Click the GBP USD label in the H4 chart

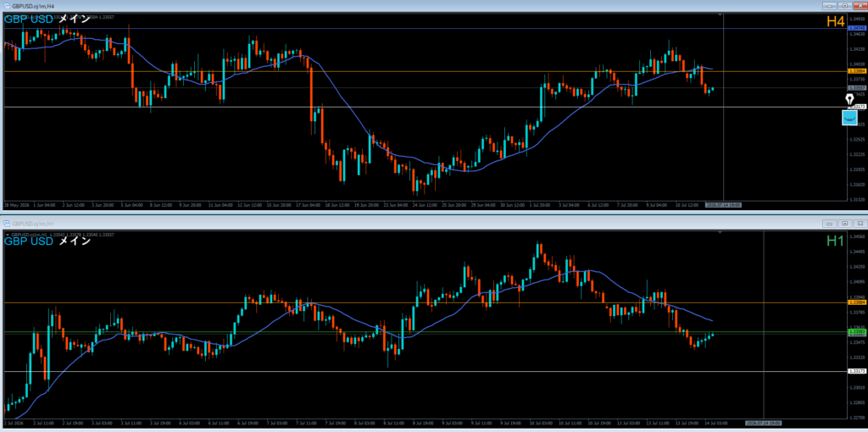pyautogui.click(x=29, y=19)
